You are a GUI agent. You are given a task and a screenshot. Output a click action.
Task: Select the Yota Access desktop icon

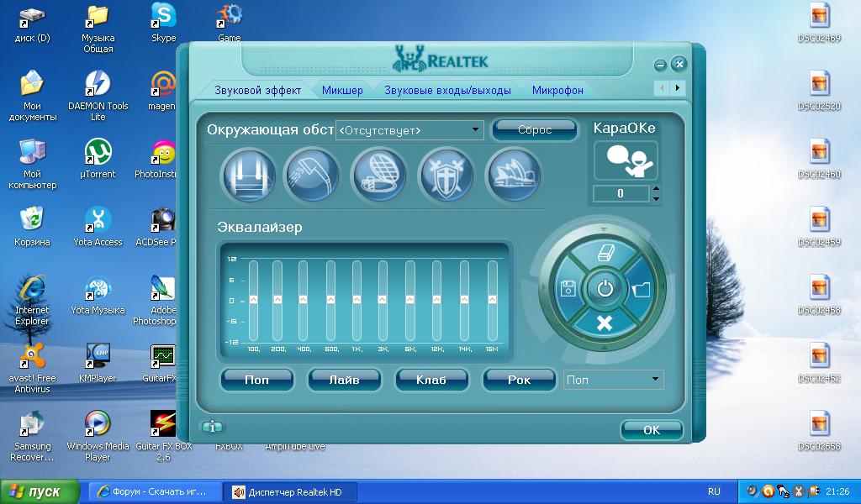[98, 227]
